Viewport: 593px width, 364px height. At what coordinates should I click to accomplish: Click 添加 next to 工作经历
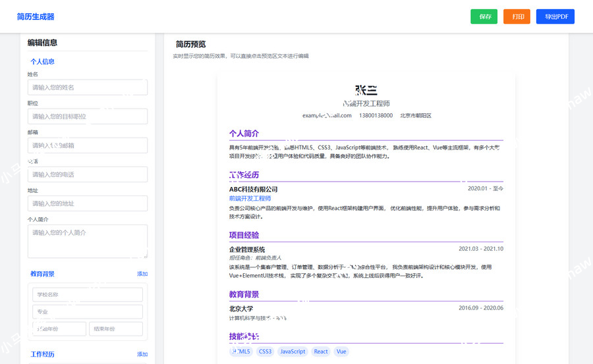click(142, 354)
